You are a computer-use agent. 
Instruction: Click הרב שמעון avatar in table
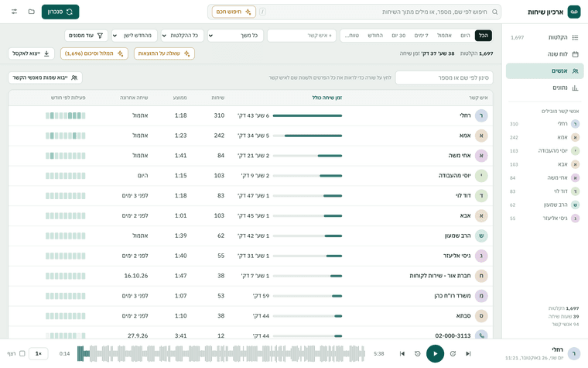[x=481, y=236]
